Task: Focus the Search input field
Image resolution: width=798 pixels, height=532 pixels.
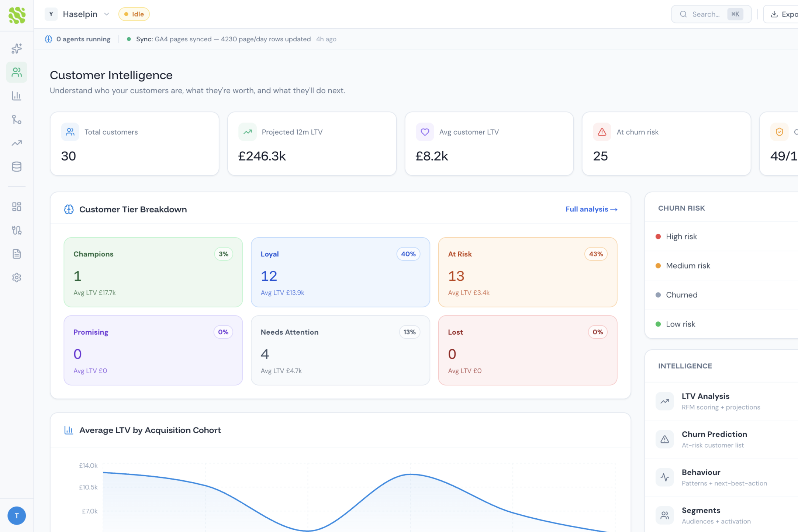Action: [706, 14]
